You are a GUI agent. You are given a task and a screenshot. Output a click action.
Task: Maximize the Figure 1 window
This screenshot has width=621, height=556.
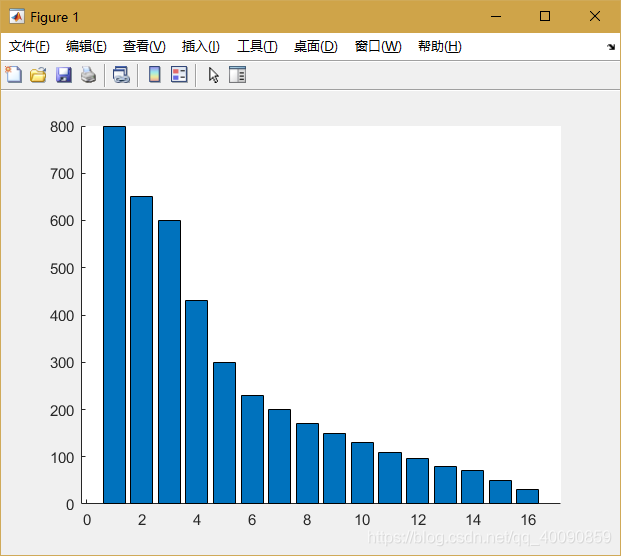545,17
